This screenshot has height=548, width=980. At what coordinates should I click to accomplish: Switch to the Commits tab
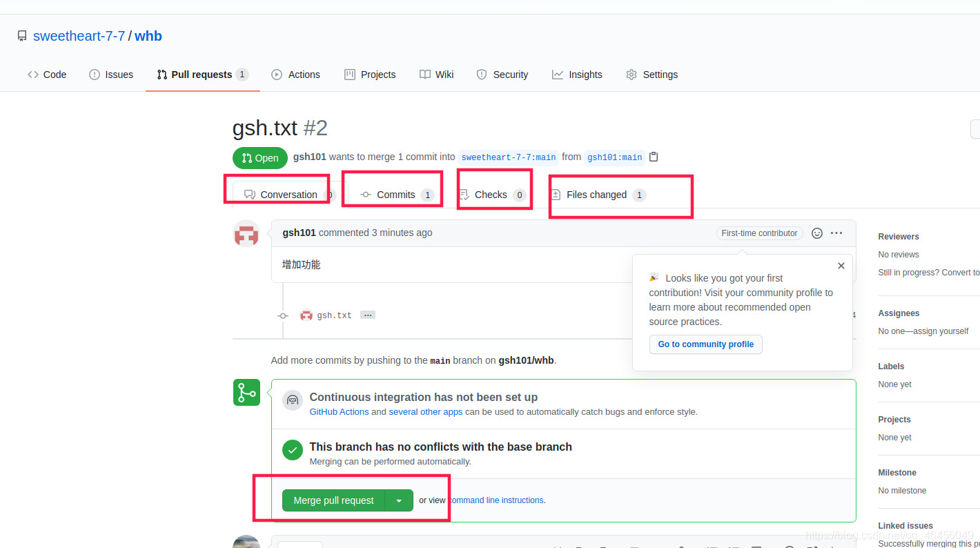(x=397, y=195)
